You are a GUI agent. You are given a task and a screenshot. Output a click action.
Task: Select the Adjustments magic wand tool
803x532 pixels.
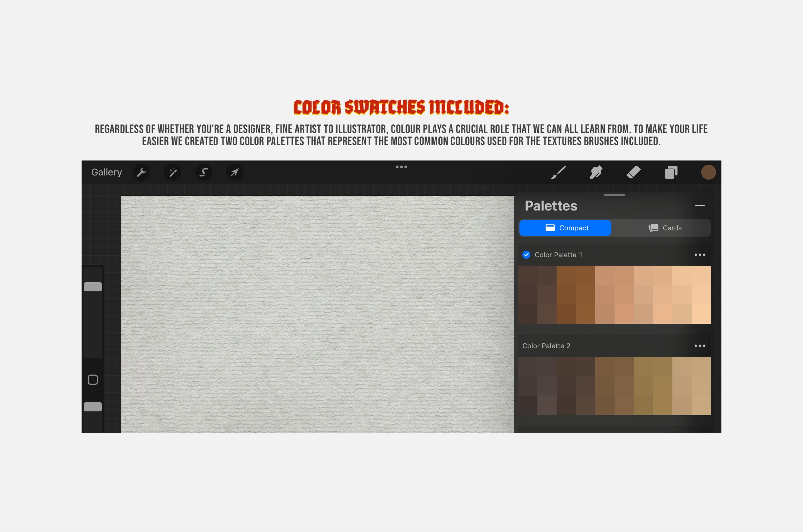click(x=173, y=172)
